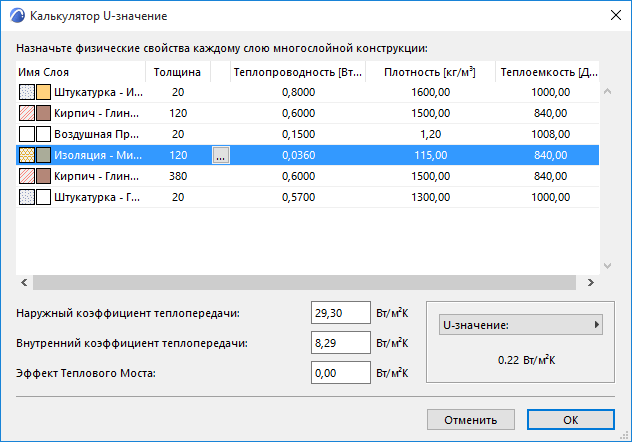The width and height of the screenshot is (632, 442).
Task: Confirm with the OK button
Action: (570, 419)
